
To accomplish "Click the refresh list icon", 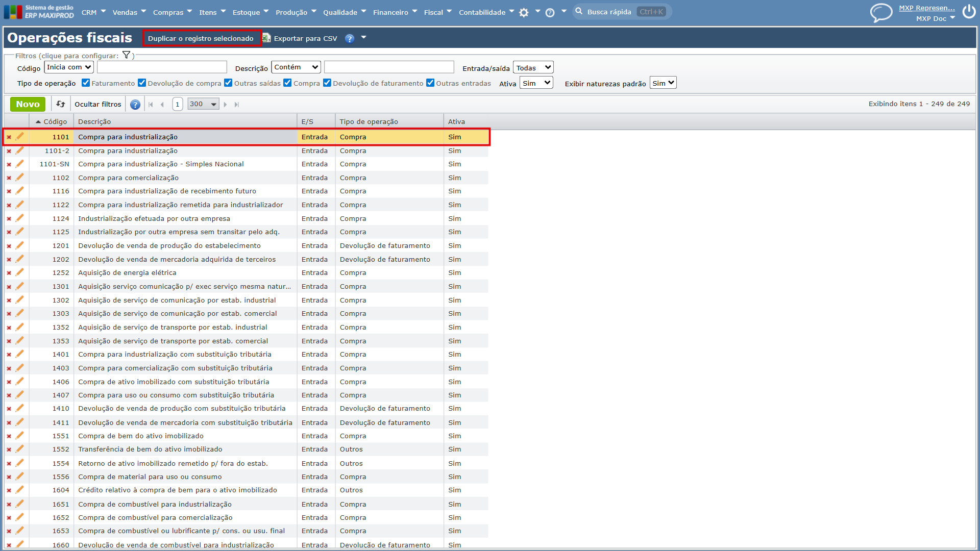I will tap(61, 104).
